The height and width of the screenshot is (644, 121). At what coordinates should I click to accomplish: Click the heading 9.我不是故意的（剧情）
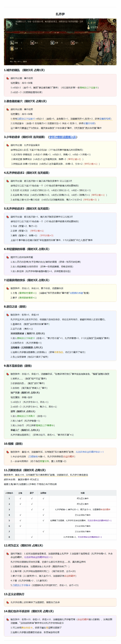click(x=18, y=366)
